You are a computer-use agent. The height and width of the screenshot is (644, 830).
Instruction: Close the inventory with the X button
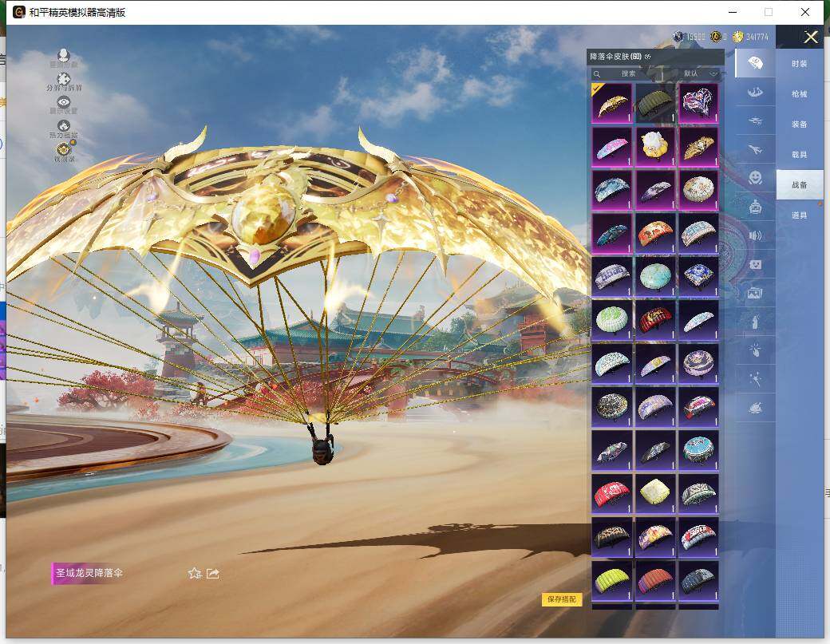coord(811,38)
